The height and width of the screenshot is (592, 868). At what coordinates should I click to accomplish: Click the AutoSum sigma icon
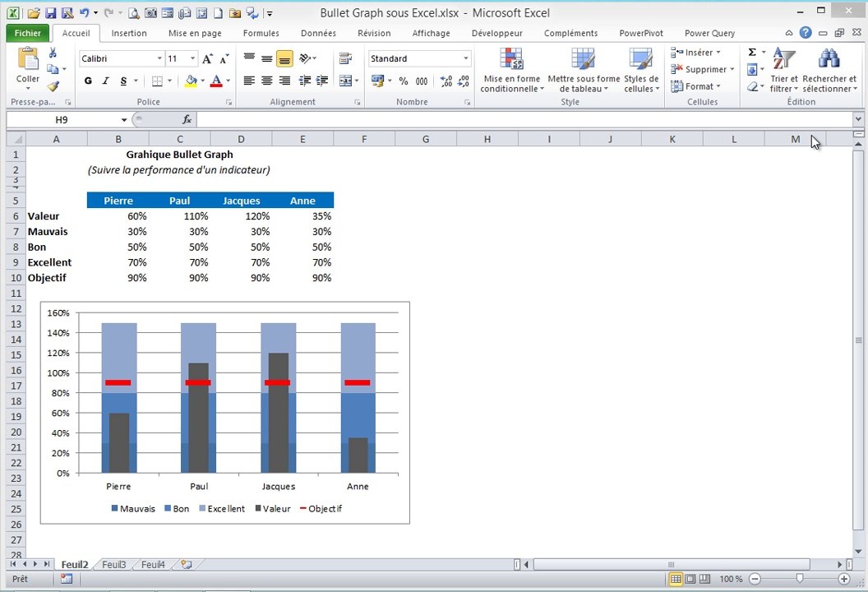(x=752, y=52)
